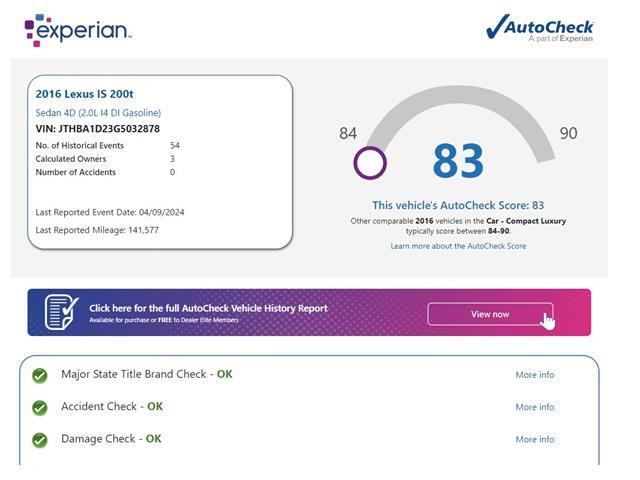Click the purple score marker circle on gauge
The image size is (640, 480).
tap(370, 163)
